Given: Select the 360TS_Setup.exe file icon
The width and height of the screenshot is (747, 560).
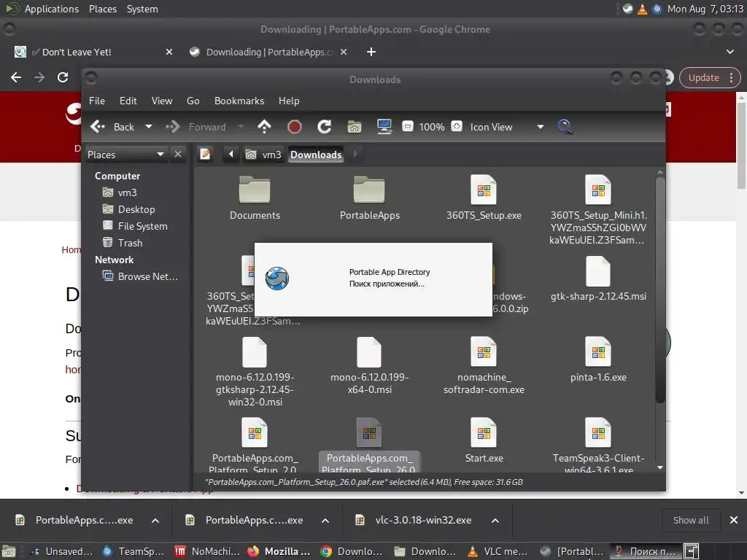Looking at the screenshot, I should coord(484,190).
